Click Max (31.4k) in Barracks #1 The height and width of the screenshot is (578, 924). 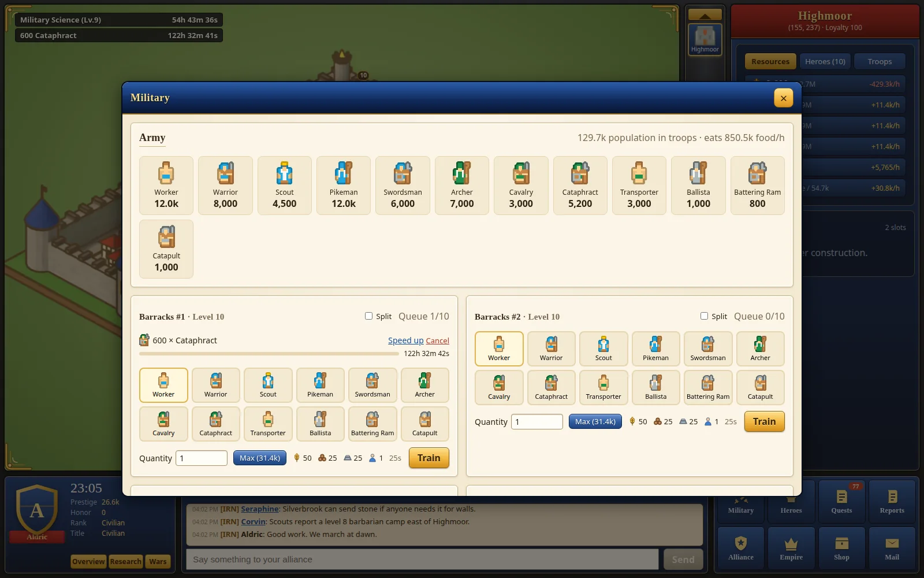coord(259,458)
